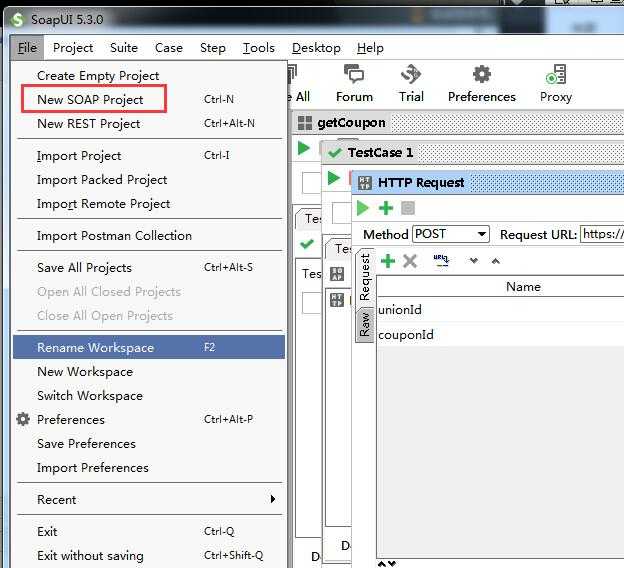Choose Create Empty Project
The image size is (624, 568).
coord(149,76)
